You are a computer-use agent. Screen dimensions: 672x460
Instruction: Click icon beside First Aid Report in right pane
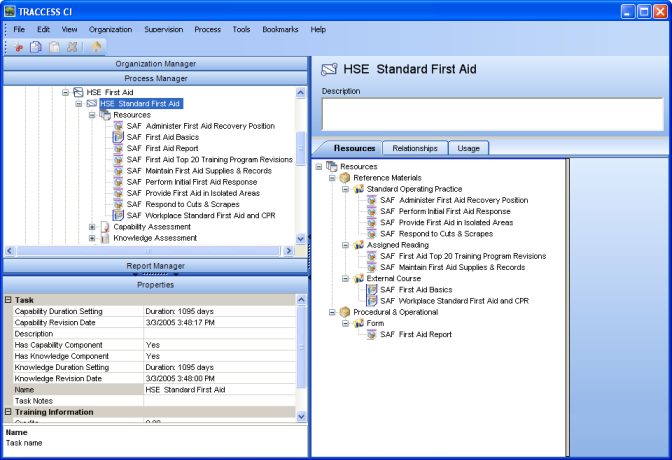pyautogui.click(x=372, y=334)
